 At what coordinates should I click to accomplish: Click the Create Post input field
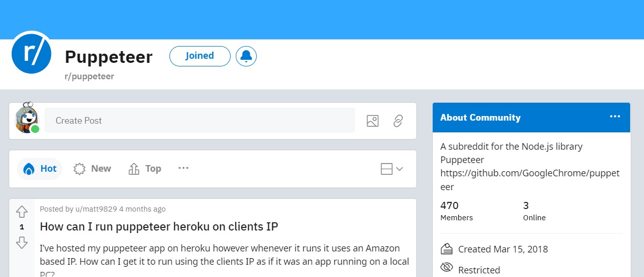click(x=200, y=121)
